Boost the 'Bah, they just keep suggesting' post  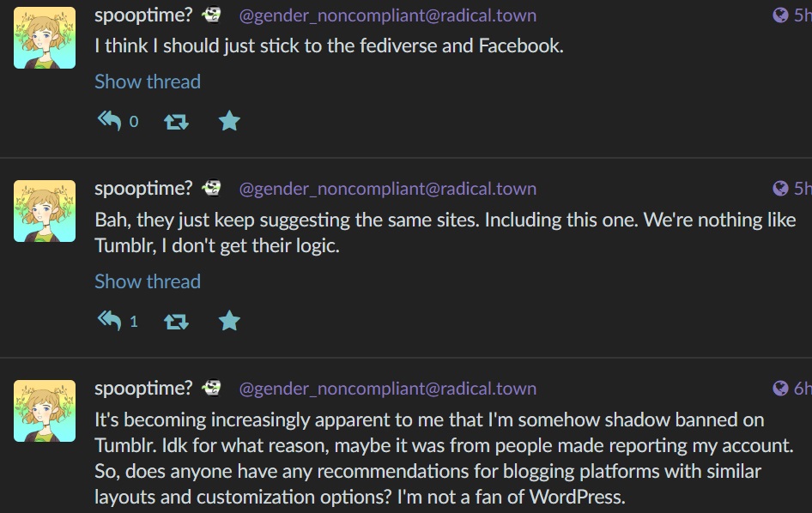(176, 322)
